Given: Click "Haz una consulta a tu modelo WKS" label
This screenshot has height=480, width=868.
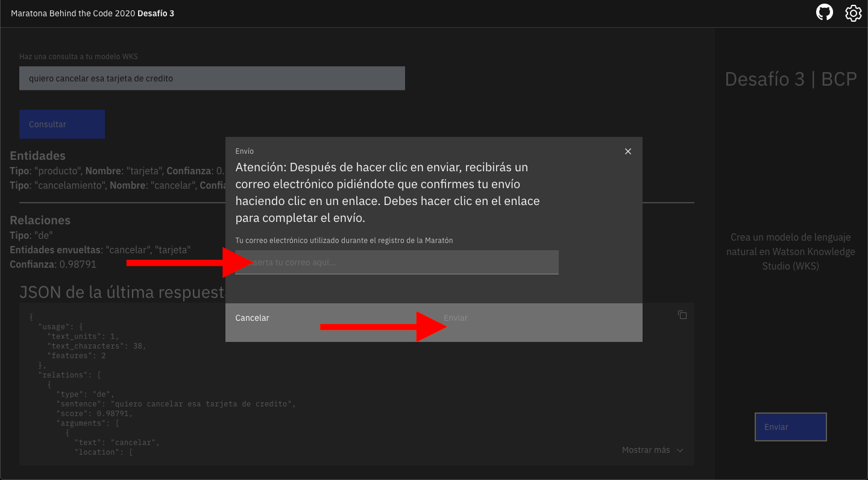Looking at the screenshot, I should 78,57.
